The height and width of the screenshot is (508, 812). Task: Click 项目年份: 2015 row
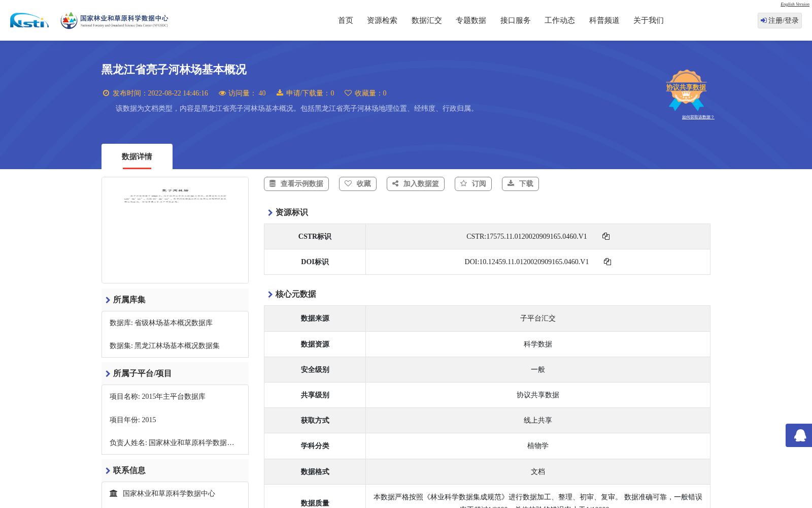click(132, 420)
